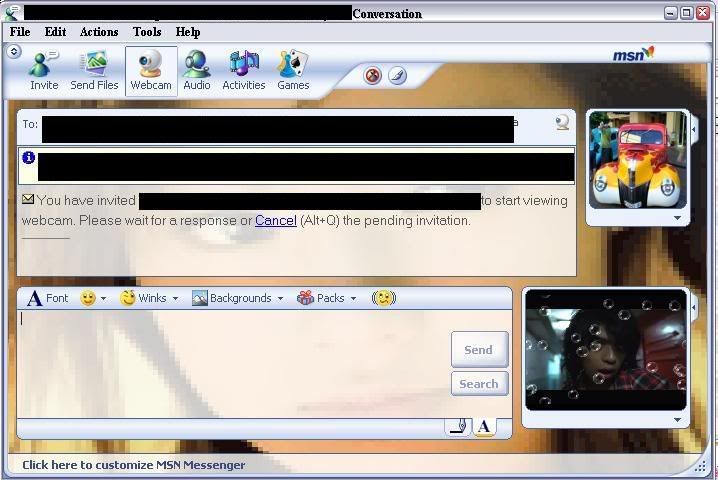
Task: Select the Webcam toolbar button
Action: 151,71
